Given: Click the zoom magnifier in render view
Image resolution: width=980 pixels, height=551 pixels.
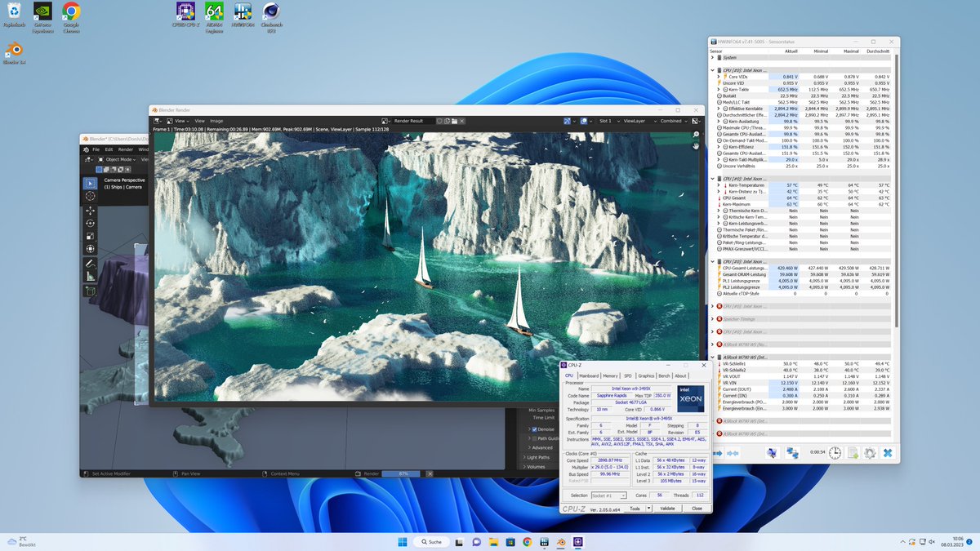Looking at the screenshot, I should tap(696, 135).
